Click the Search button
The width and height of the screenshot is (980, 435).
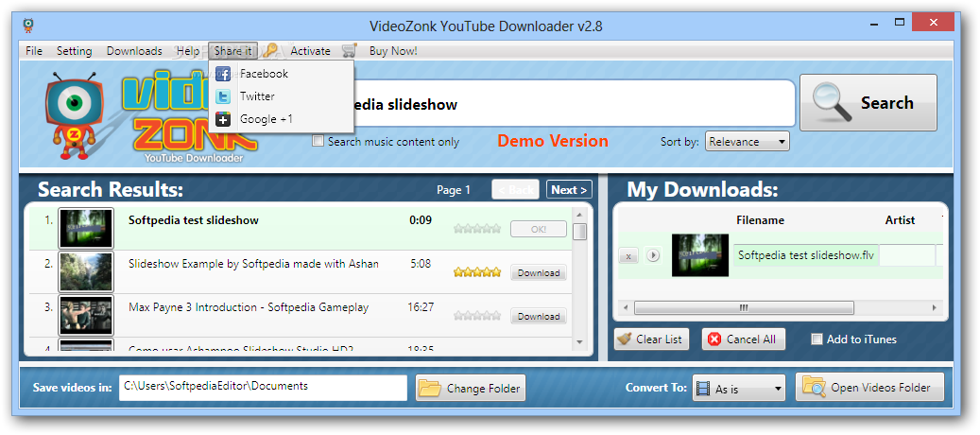pyautogui.click(x=868, y=102)
